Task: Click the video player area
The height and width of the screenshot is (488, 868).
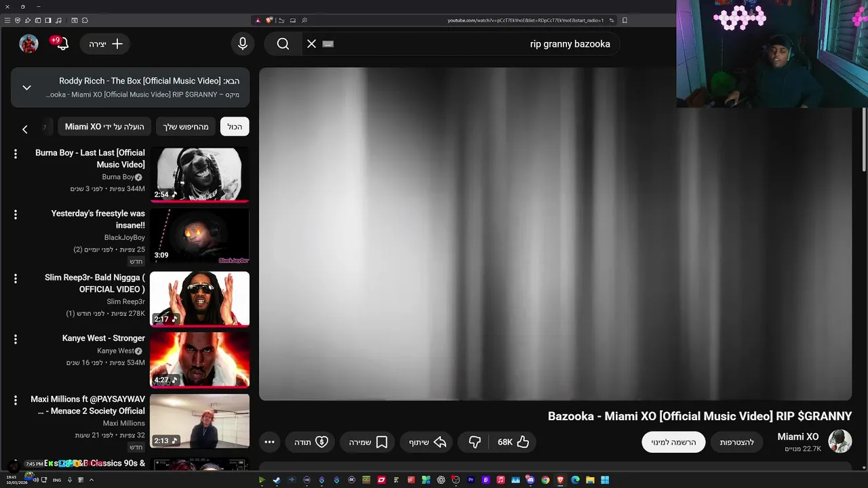Action: tap(555, 234)
